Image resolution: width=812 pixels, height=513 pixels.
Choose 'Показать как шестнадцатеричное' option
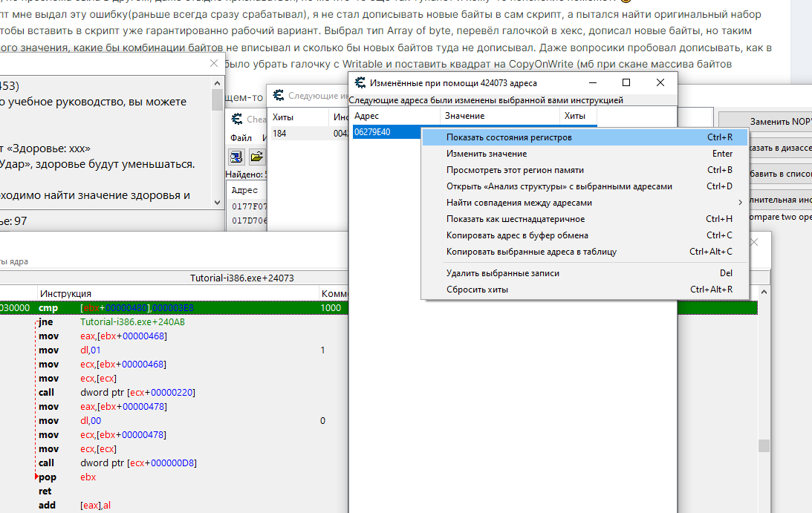[x=516, y=219]
